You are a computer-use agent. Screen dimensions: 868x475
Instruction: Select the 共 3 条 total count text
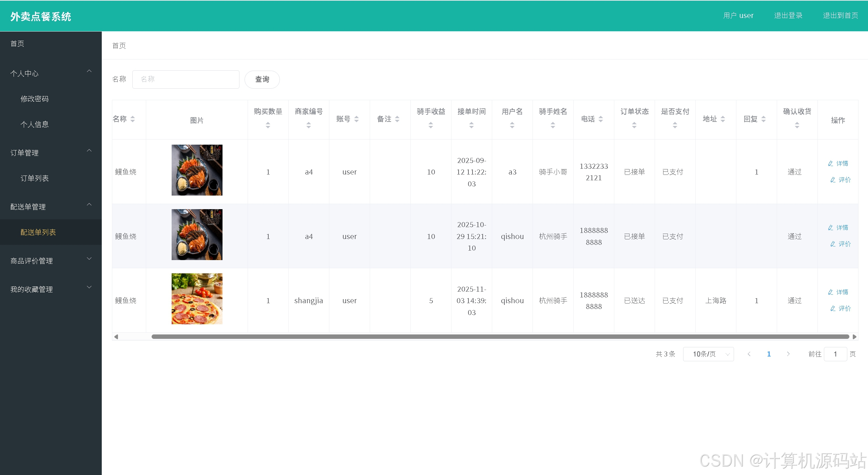[x=666, y=354]
